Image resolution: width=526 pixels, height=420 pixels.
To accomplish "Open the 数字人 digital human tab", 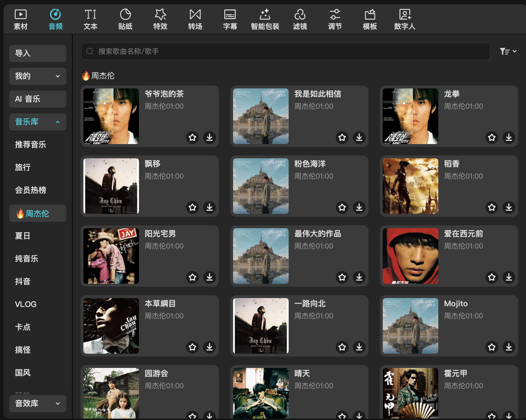I will pos(405,19).
